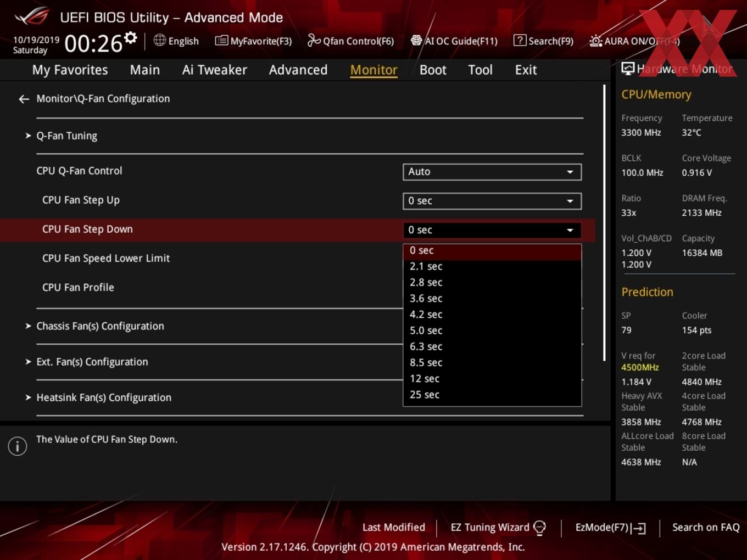
Task: Click 3300 MHz frequency value
Action: coord(641,132)
